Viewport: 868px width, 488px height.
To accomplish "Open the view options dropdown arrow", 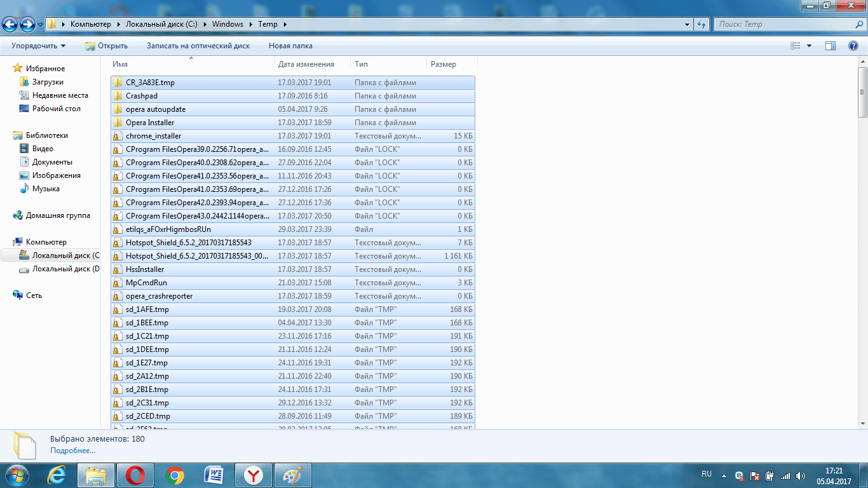I will pos(809,46).
